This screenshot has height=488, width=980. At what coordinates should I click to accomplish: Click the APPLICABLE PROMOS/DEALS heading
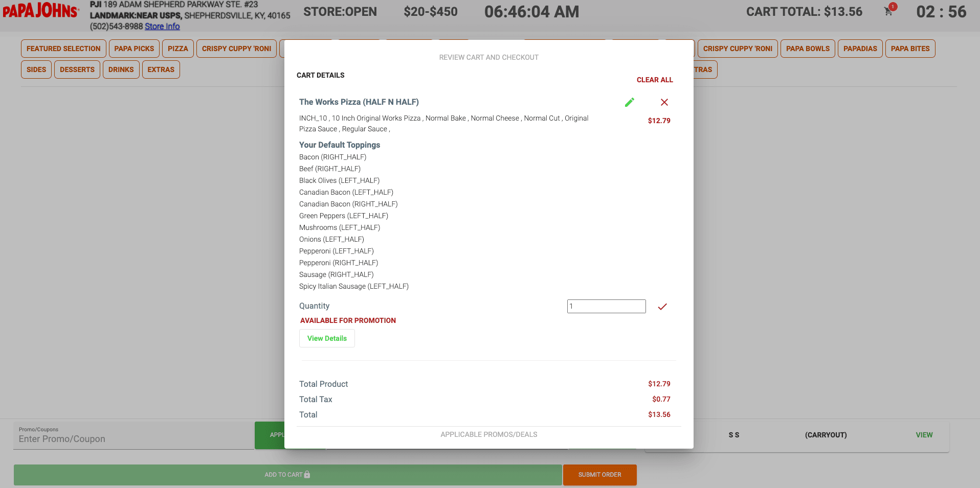coord(489,434)
